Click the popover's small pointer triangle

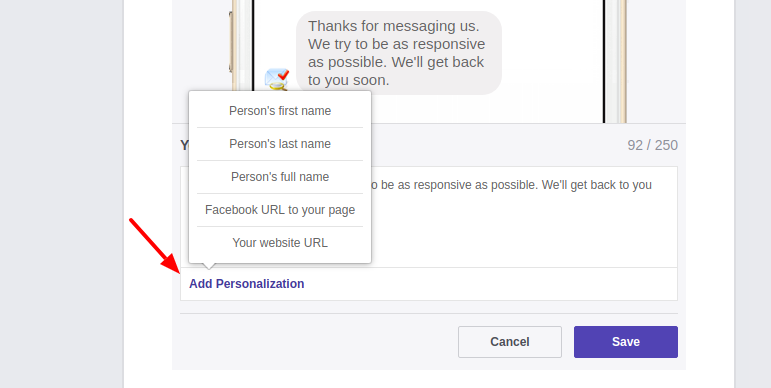[x=208, y=266]
